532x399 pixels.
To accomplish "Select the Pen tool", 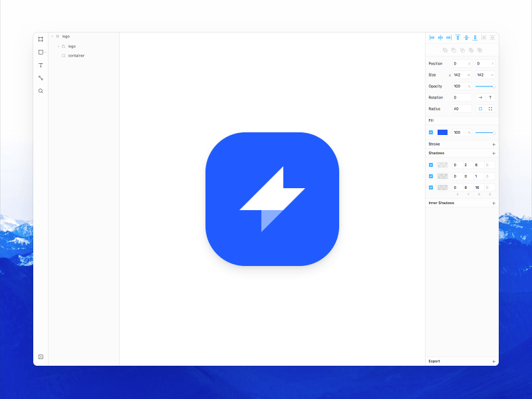I will (41, 78).
